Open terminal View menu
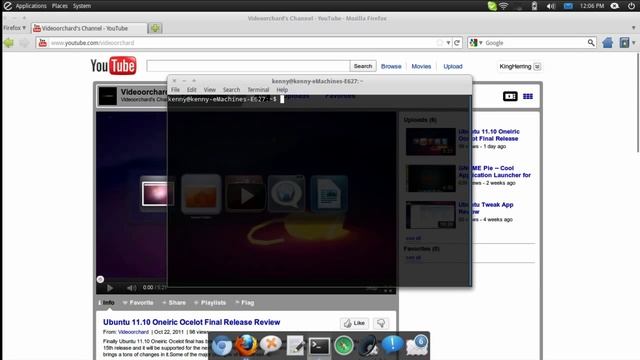640x360 pixels. pos(209,90)
